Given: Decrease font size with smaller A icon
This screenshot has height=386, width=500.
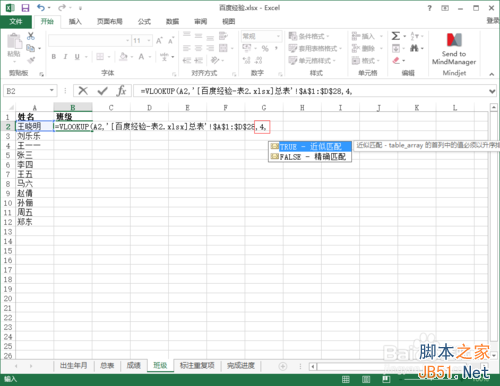Looking at the screenshot, I should [171, 41].
